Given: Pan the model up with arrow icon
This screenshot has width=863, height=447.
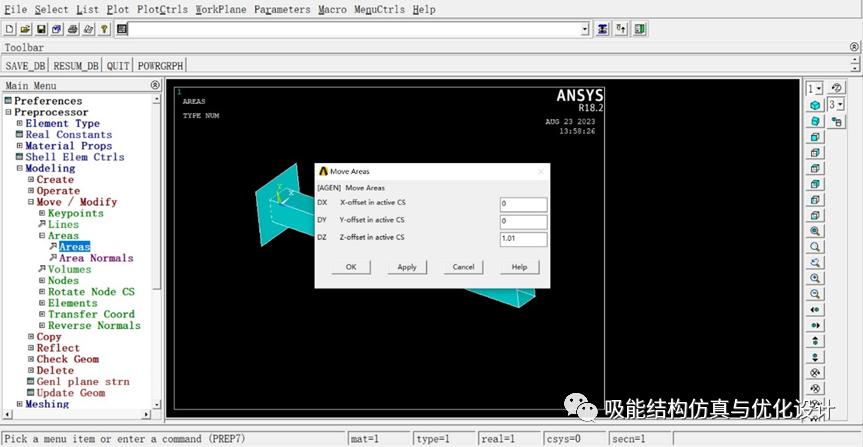Looking at the screenshot, I should (815, 341).
